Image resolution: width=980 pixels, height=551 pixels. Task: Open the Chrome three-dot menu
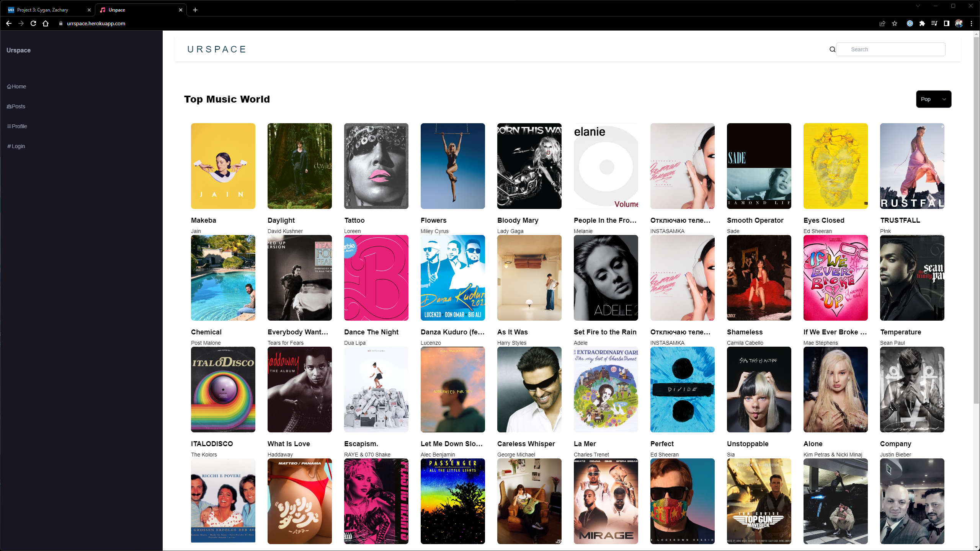pyautogui.click(x=971, y=23)
